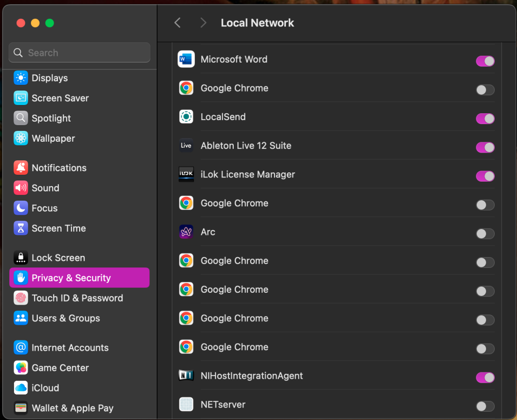This screenshot has height=420, width=517.
Task: Click Chrome icon directly below Microsoft Word
Action: coord(186,88)
